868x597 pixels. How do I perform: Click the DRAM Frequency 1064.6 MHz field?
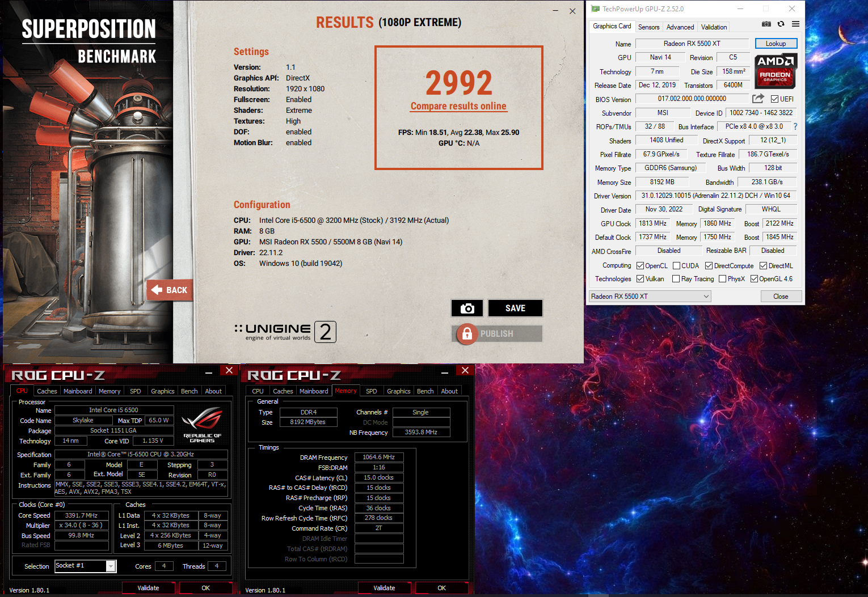coord(379,457)
